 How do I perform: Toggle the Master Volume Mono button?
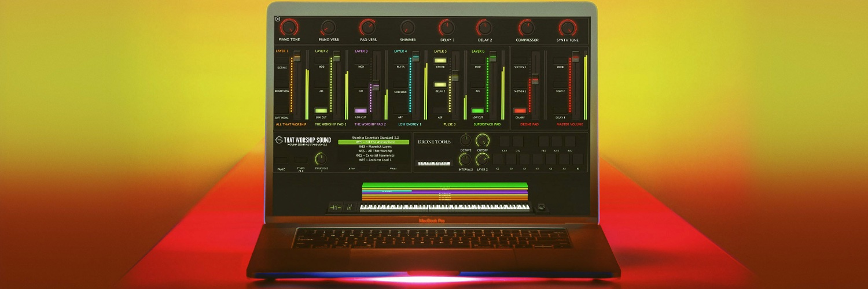pos(560,60)
